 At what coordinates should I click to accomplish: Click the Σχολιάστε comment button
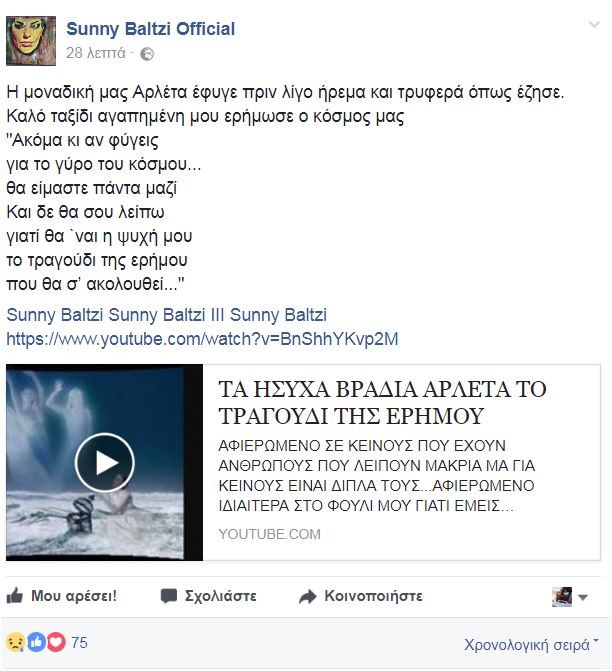point(221,596)
